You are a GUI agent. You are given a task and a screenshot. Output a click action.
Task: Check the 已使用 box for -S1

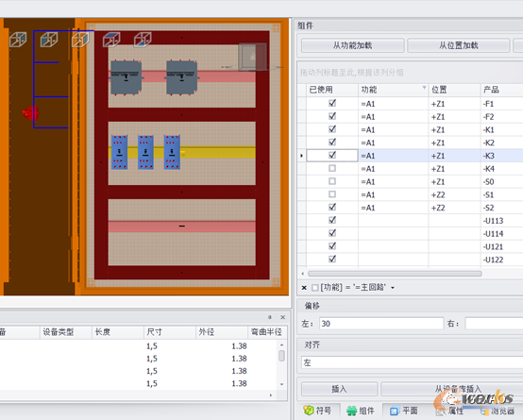coord(332,194)
